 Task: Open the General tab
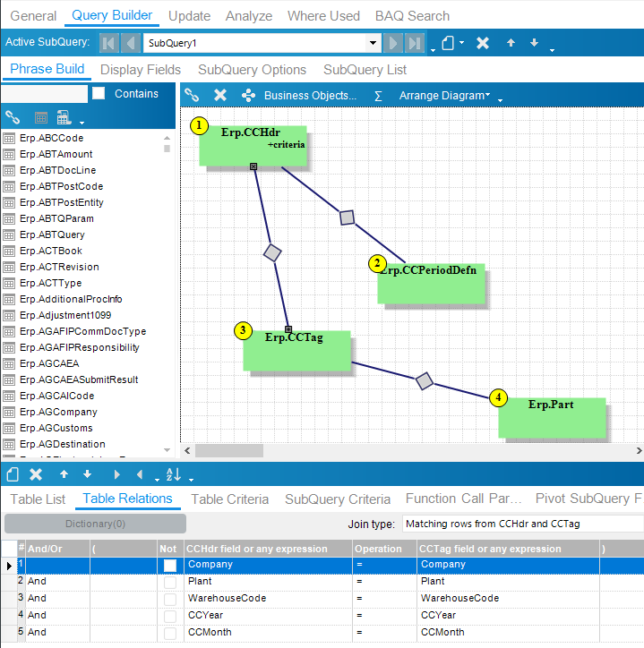point(33,16)
